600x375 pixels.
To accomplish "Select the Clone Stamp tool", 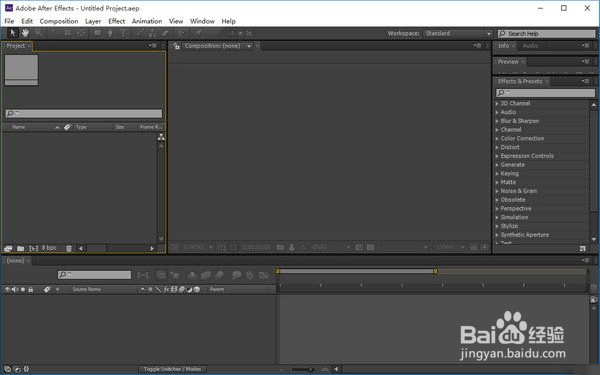I will point(152,33).
